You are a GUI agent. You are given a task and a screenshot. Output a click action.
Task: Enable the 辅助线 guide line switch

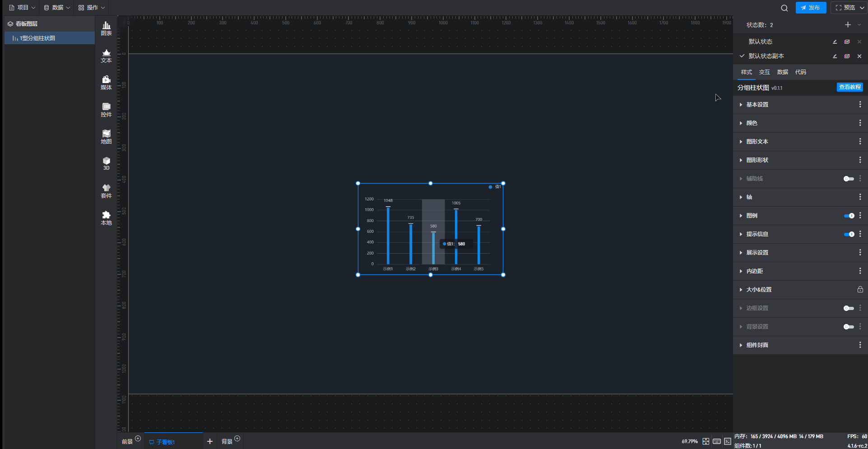click(849, 179)
